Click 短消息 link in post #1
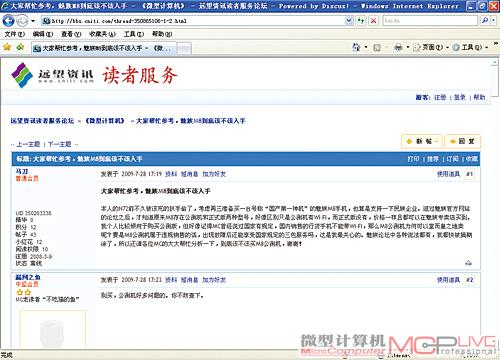Image resolution: width=500 pixels, height=360 pixels. (189, 174)
